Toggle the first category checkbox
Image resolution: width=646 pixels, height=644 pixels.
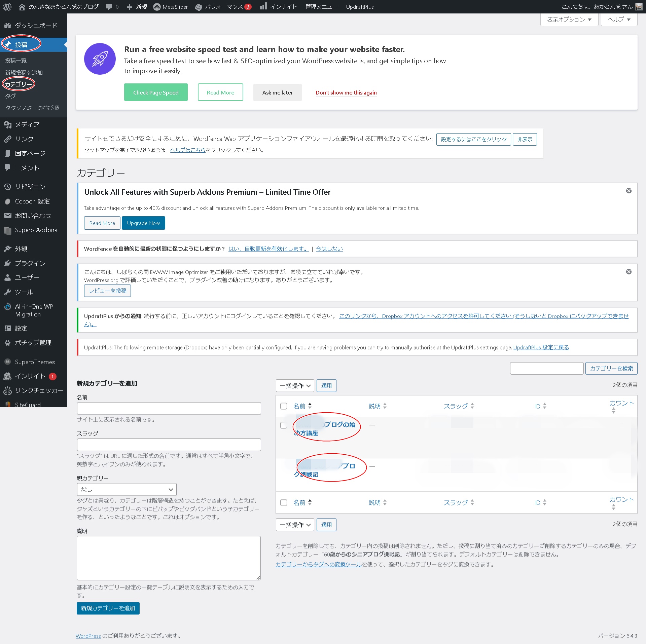click(283, 425)
